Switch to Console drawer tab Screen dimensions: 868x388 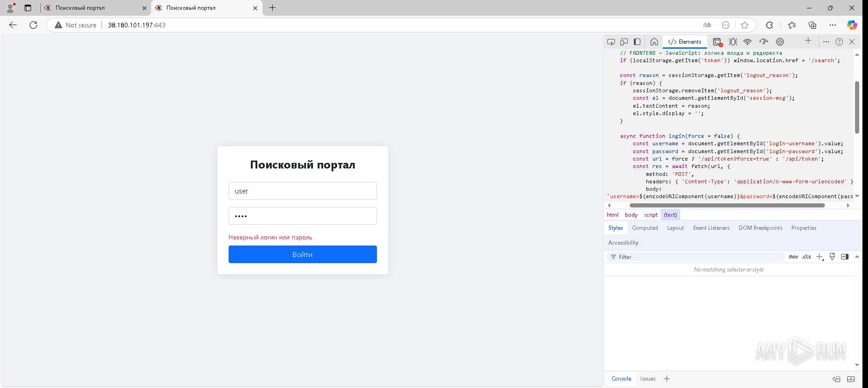621,379
